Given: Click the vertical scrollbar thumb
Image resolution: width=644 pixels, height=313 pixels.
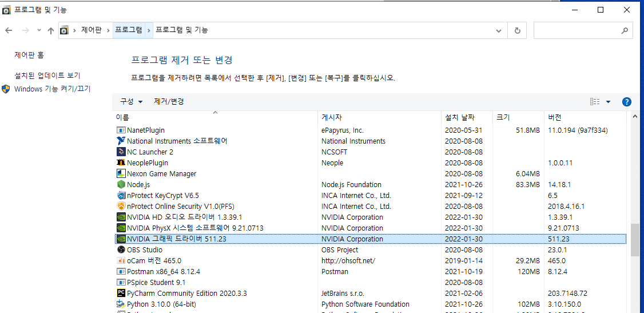Looking at the screenshot, I should point(635,240).
